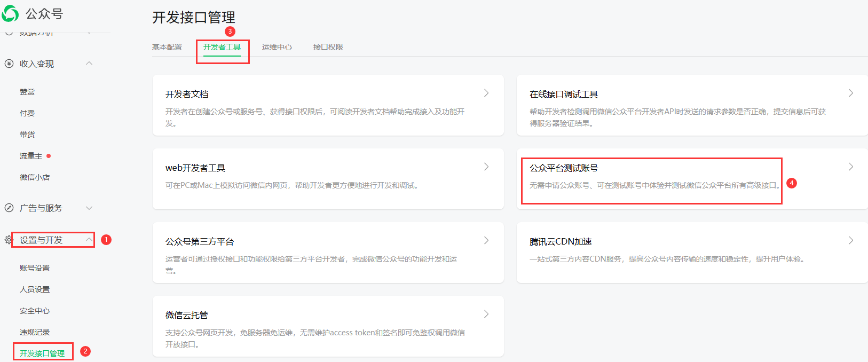Open 开发接口管理 in the sidebar
This screenshot has height=362, width=868.
pos(42,353)
